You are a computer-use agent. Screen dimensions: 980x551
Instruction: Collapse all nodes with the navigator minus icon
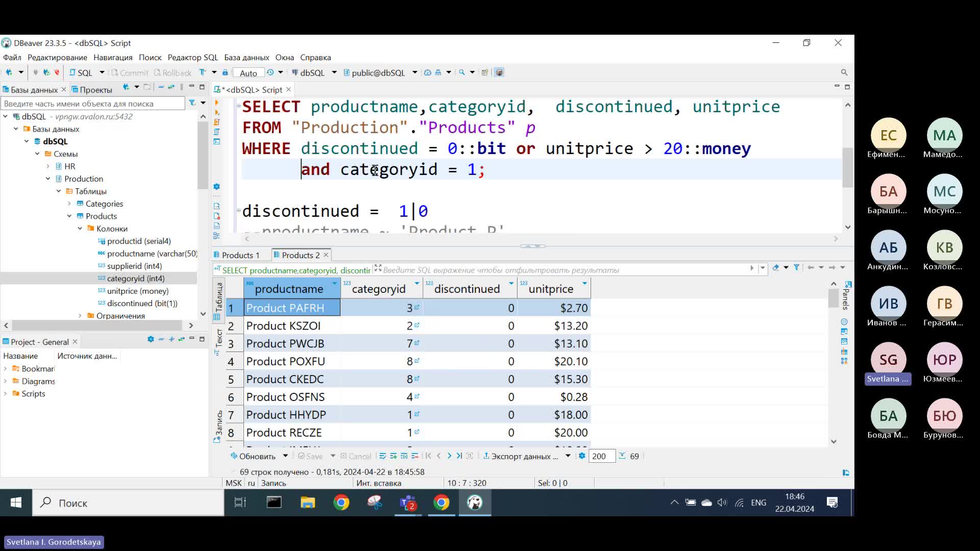tap(161, 87)
